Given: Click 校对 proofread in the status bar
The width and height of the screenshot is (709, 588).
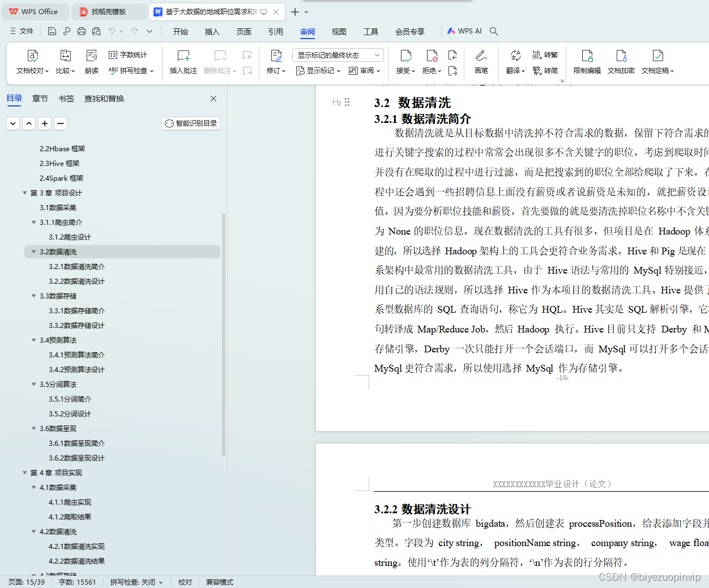Looking at the screenshot, I should (185, 582).
